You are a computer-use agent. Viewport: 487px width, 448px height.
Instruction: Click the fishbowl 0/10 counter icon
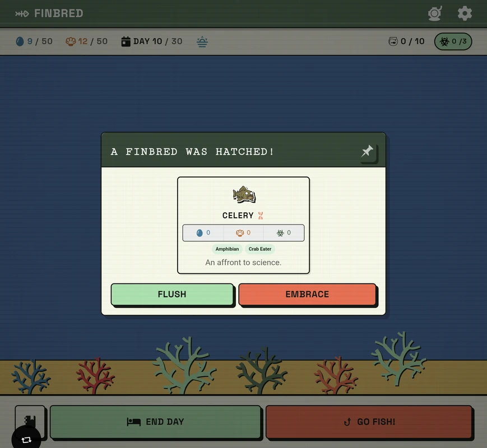coord(393,41)
